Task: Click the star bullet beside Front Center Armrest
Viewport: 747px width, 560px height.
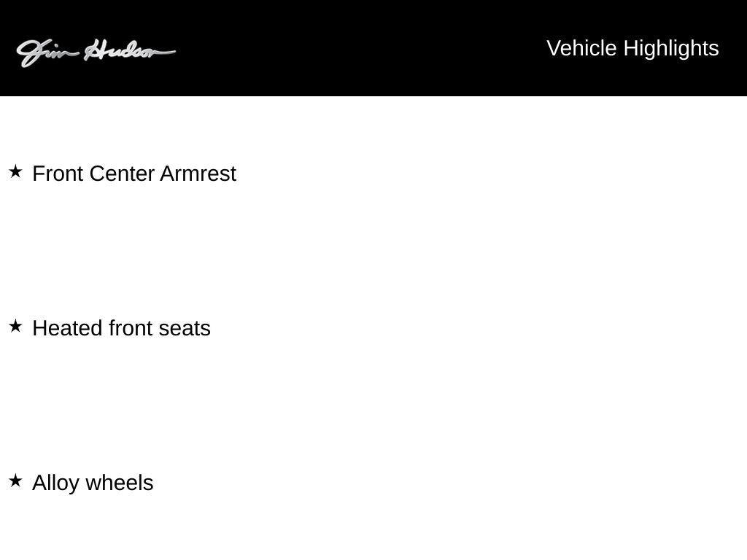Action: 15,172
